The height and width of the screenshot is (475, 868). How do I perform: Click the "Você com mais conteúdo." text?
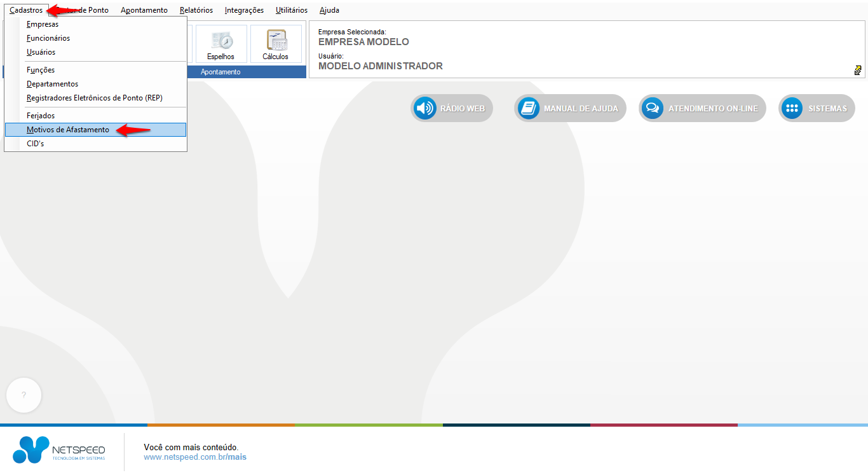(x=191, y=448)
